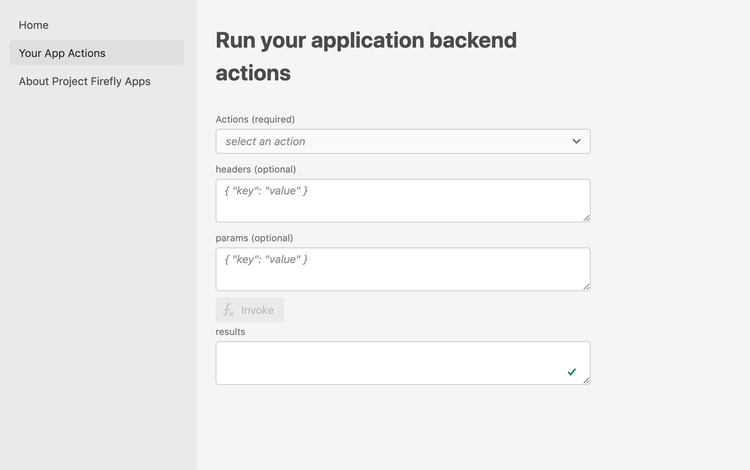
Task: Click the 'Run your application backend actions' heading
Action: [366, 56]
